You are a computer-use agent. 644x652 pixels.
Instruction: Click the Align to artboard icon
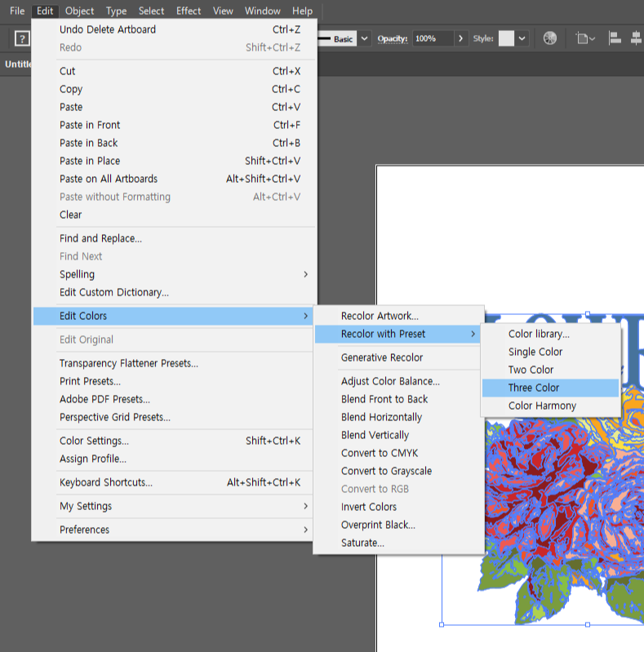[585, 38]
